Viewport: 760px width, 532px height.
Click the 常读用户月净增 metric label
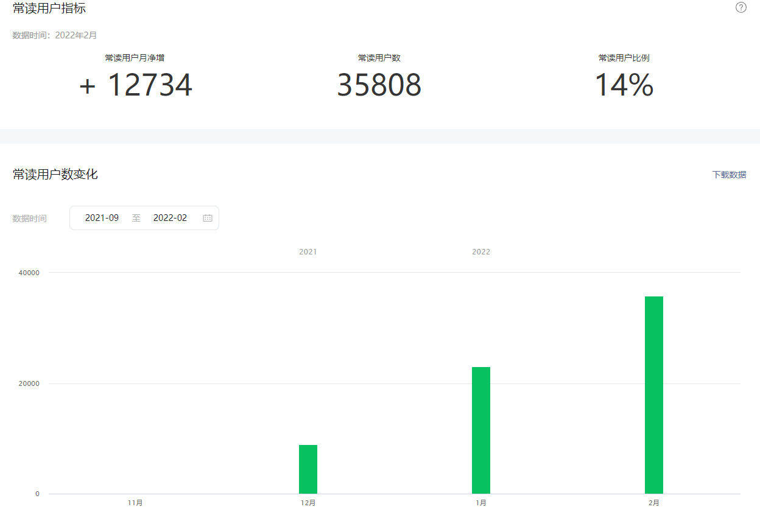[135, 58]
